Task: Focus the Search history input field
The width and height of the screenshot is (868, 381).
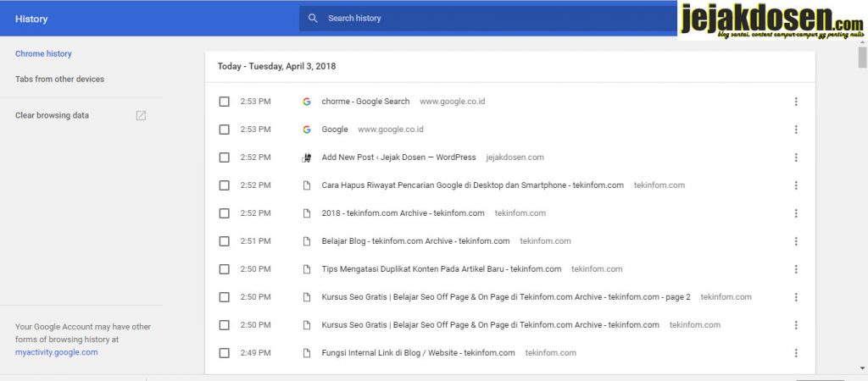Action: (x=487, y=19)
